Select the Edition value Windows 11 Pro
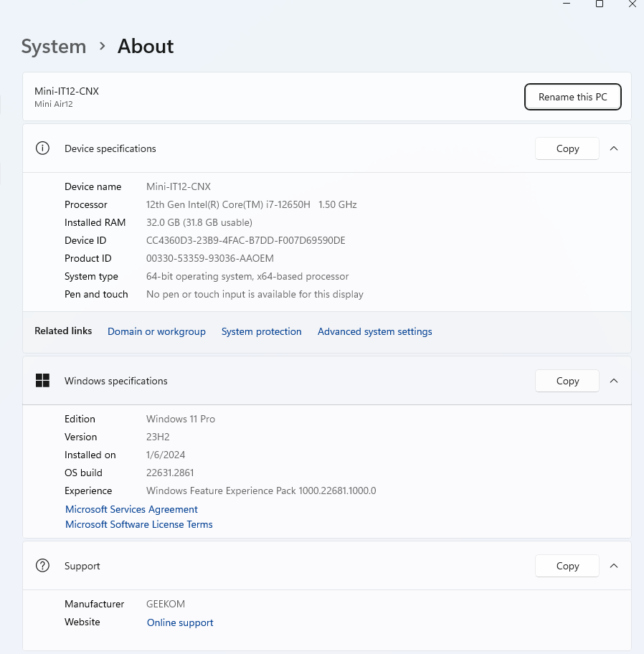The width and height of the screenshot is (644, 654). pyautogui.click(x=181, y=419)
